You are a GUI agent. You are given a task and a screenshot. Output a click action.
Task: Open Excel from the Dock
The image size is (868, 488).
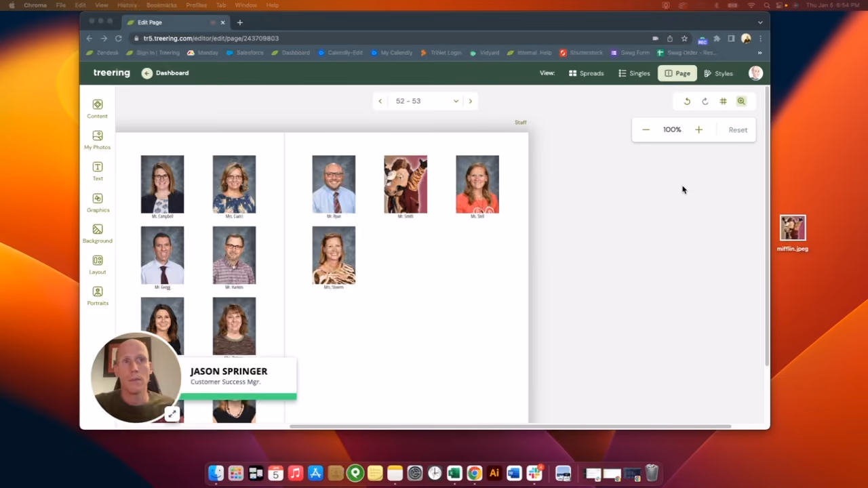point(454,473)
